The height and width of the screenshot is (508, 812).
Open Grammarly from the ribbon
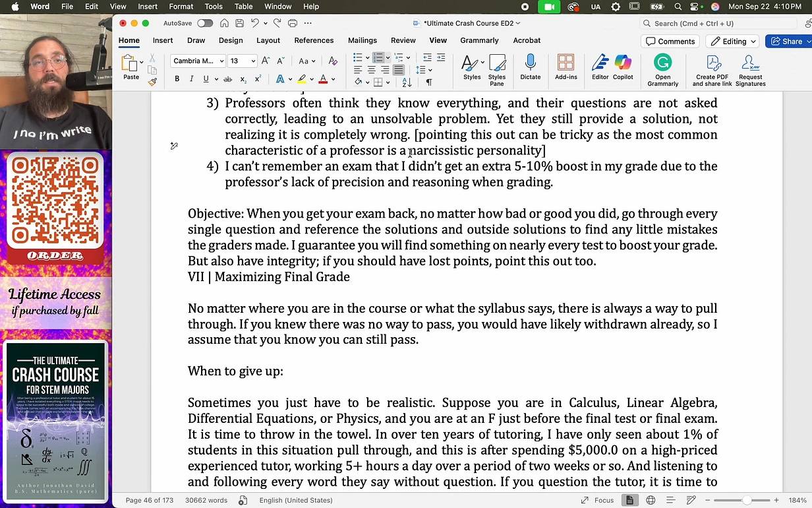[x=662, y=67]
